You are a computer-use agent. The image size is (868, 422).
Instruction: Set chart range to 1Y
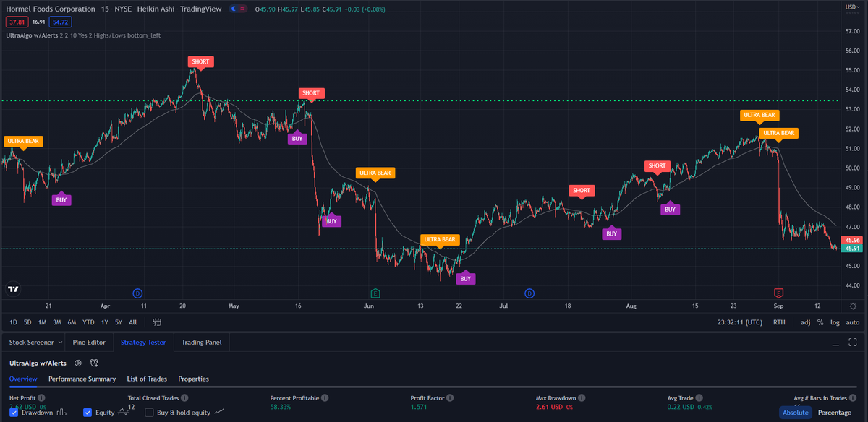[x=105, y=322]
